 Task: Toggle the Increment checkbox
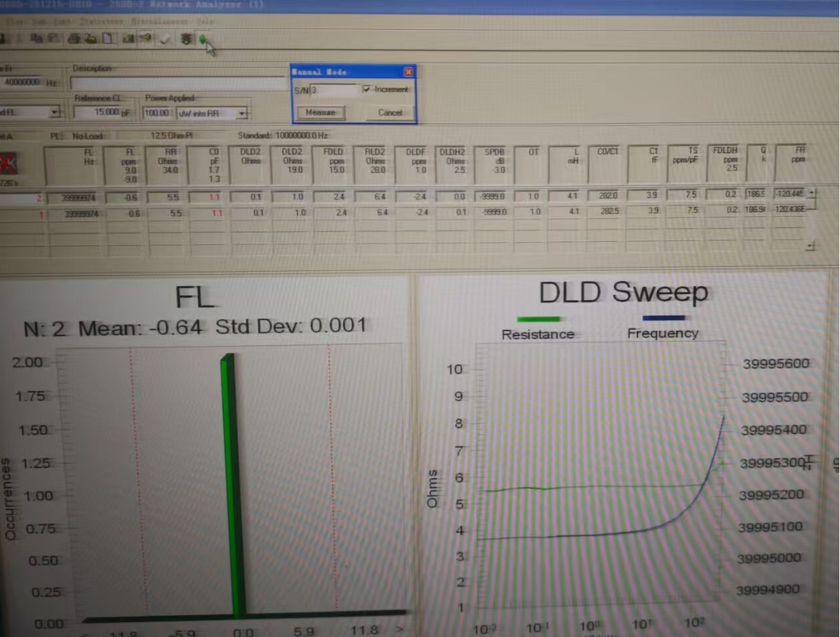coord(368,90)
